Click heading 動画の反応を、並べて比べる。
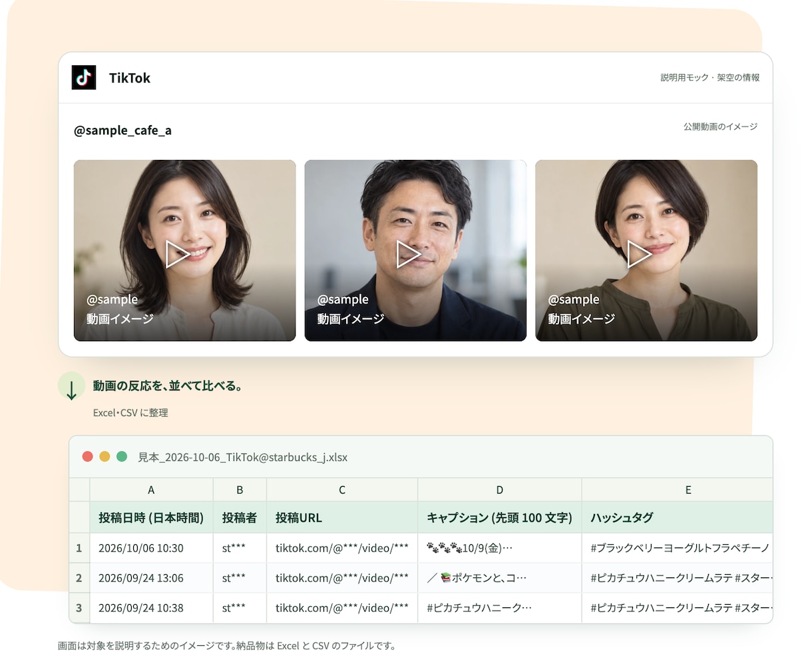Viewport: 812px width, 652px height. point(167,386)
